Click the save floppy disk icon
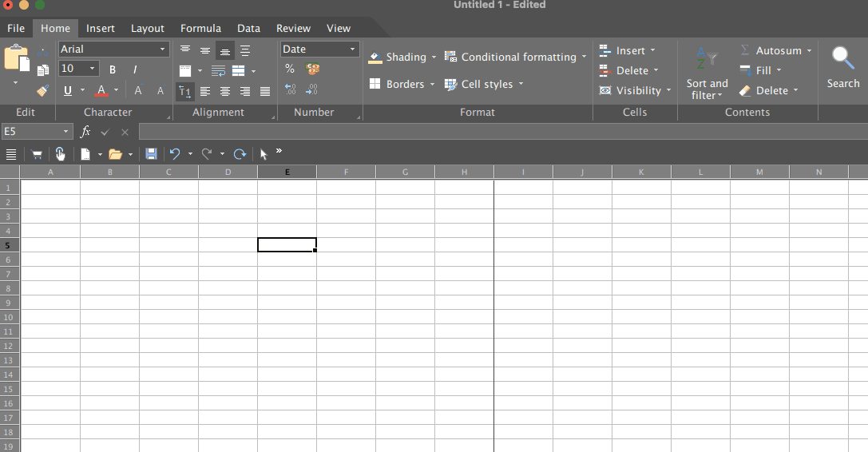Screen dimensions: 868x452 click(x=151, y=154)
